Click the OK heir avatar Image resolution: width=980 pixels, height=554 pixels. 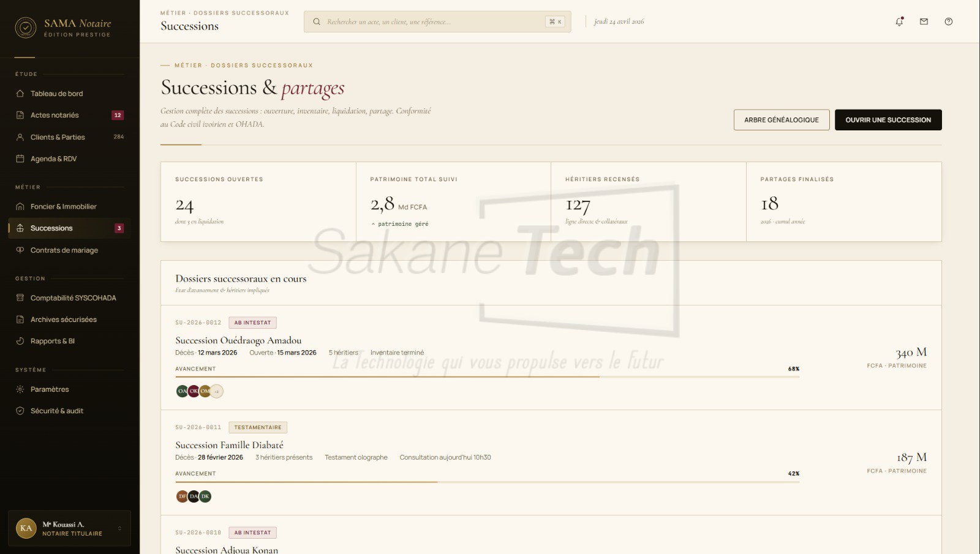point(194,391)
